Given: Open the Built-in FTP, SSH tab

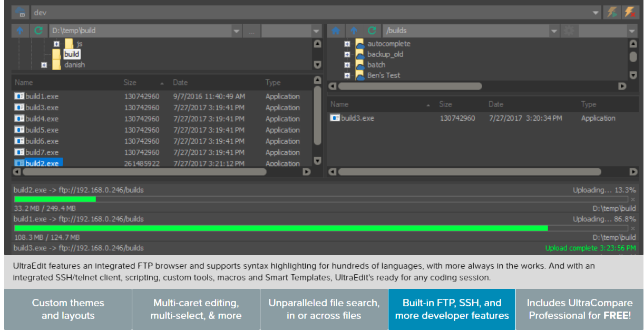Looking at the screenshot, I should [452, 309].
